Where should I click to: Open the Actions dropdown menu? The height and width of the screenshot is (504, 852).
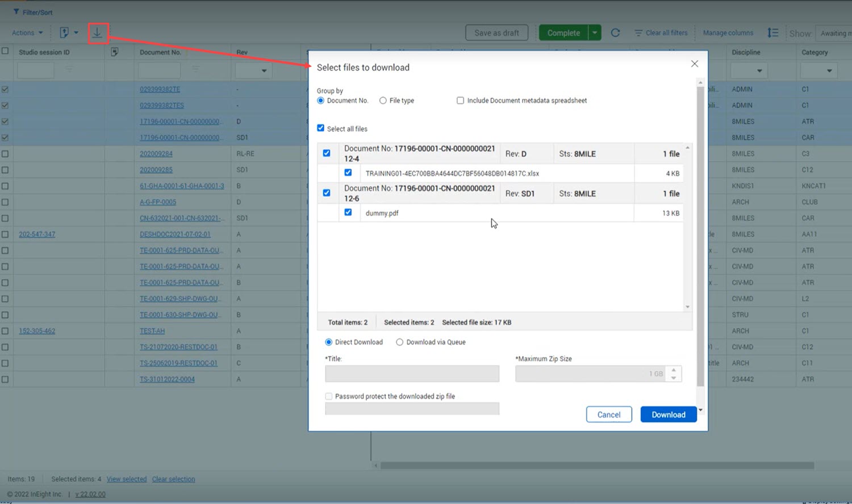pos(27,33)
